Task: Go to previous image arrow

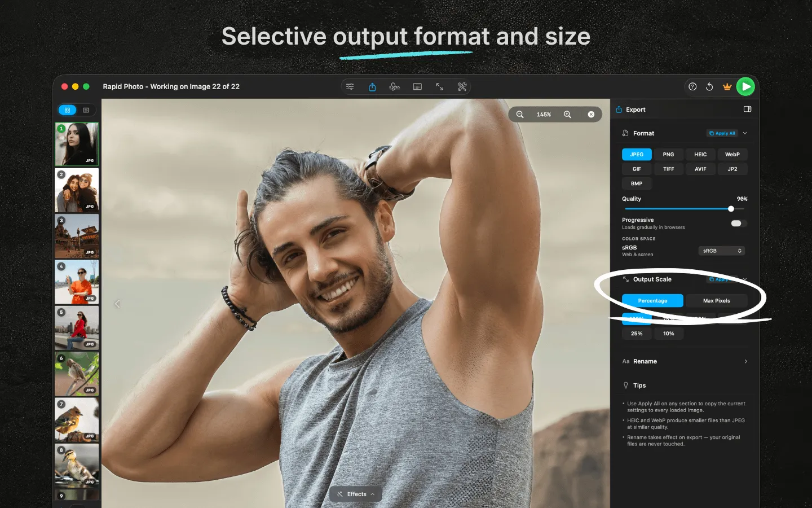Action: click(117, 304)
